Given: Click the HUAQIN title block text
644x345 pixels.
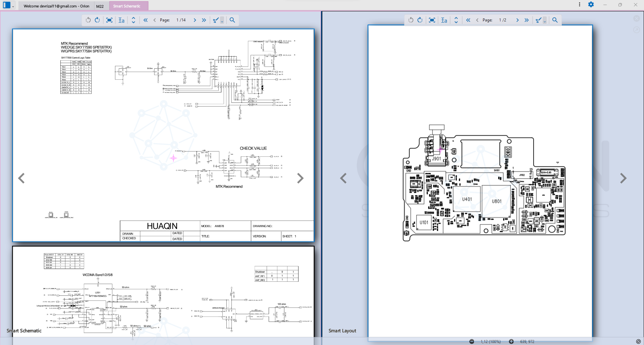Looking at the screenshot, I should [162, 226].
